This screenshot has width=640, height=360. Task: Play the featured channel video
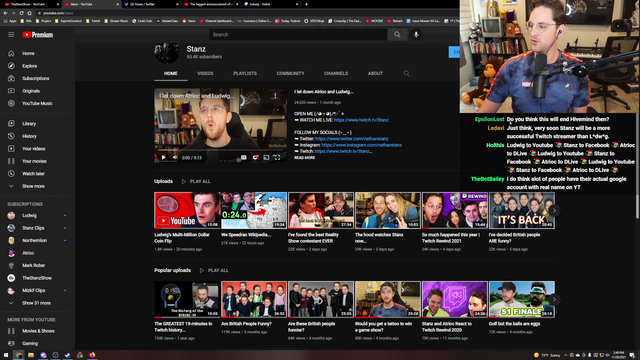pyautogui.click(x=164, y=158)
